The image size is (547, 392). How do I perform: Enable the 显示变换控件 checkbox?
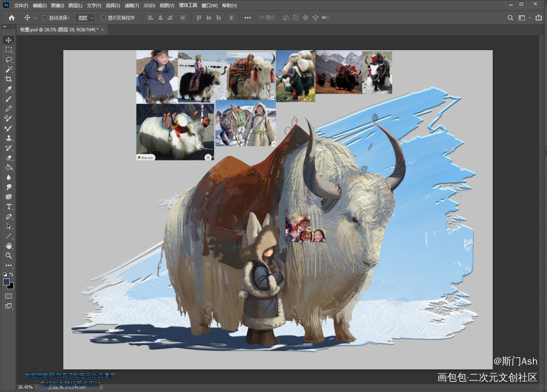coord(104,18)
